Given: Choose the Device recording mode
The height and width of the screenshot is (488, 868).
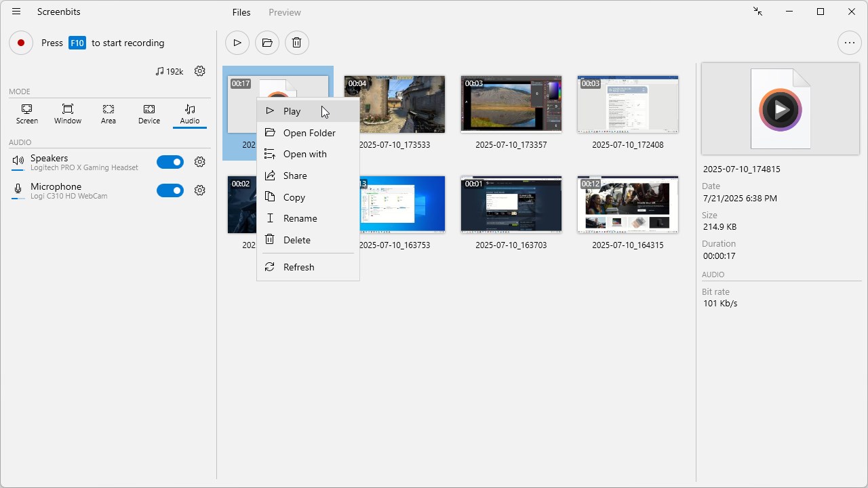Looking at the screenshot, I should point(149,113).
